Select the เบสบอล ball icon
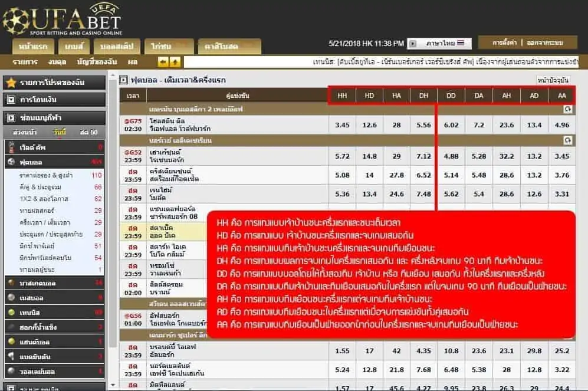The width and height of the screenshot is (588, 391). (x=12, y=298)
